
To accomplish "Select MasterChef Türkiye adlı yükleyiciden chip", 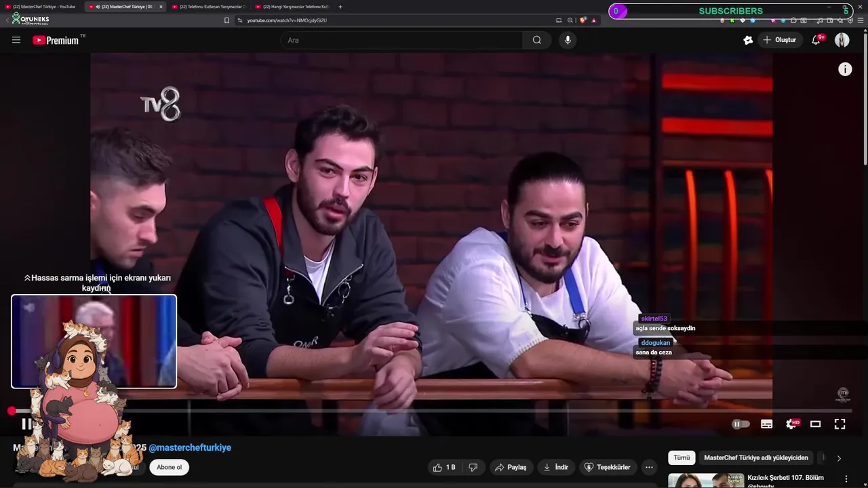I will (x=756, y=457).
